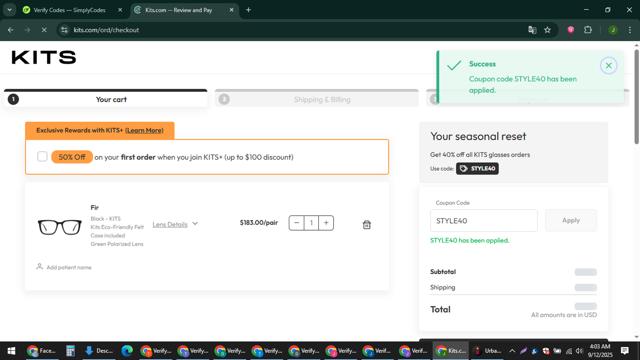
Task: Click the Apply coupon button
Action: 571,220
